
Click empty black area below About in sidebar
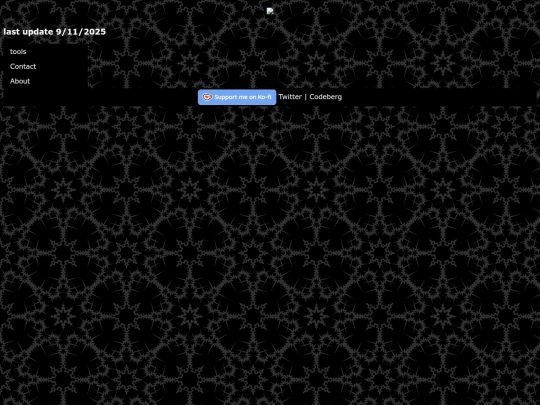tap(45, 96)
